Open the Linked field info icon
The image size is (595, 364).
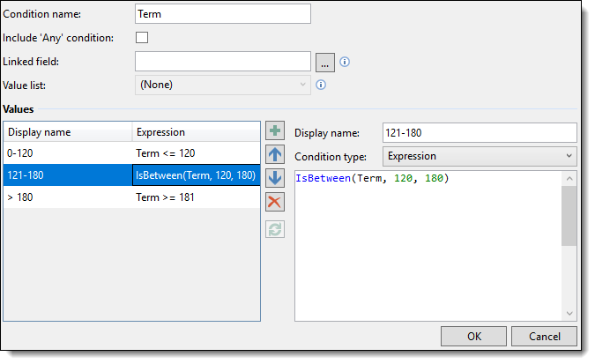tap(345, 62)
